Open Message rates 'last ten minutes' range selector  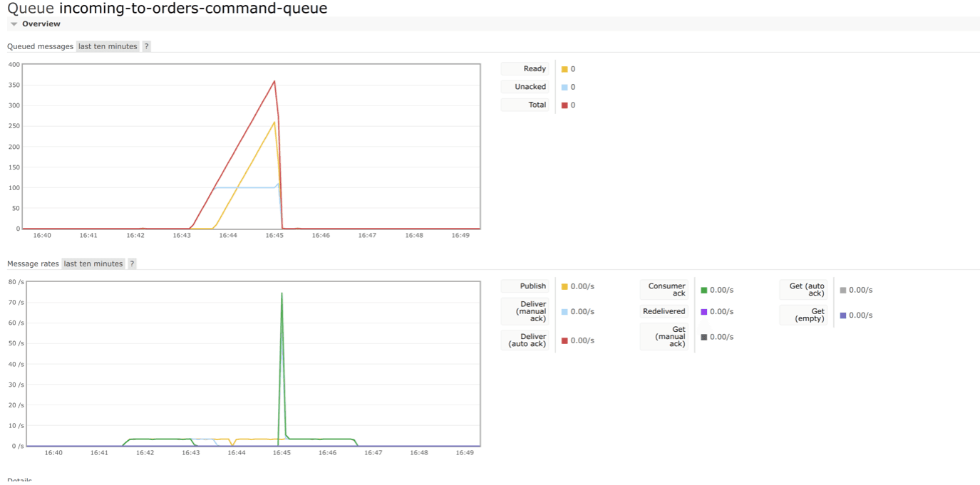[93, 264]
